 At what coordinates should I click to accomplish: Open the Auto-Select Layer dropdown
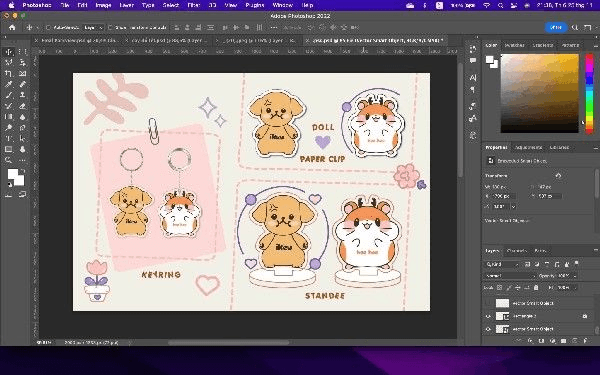94,28
